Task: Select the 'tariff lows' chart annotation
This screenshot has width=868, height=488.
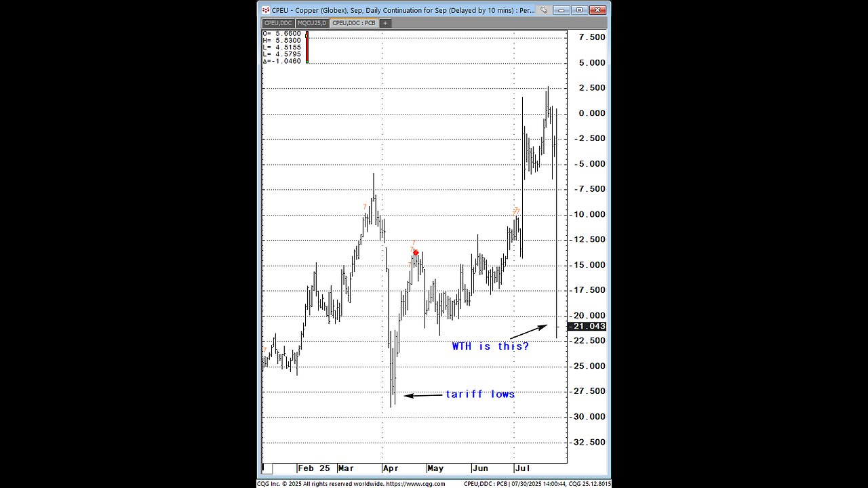Action: click(x=480, y=394)
